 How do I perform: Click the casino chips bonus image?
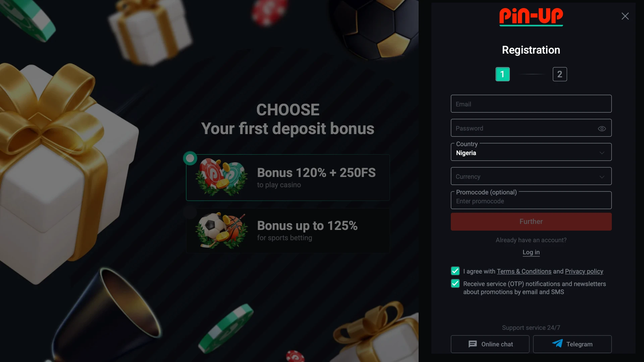222,177
